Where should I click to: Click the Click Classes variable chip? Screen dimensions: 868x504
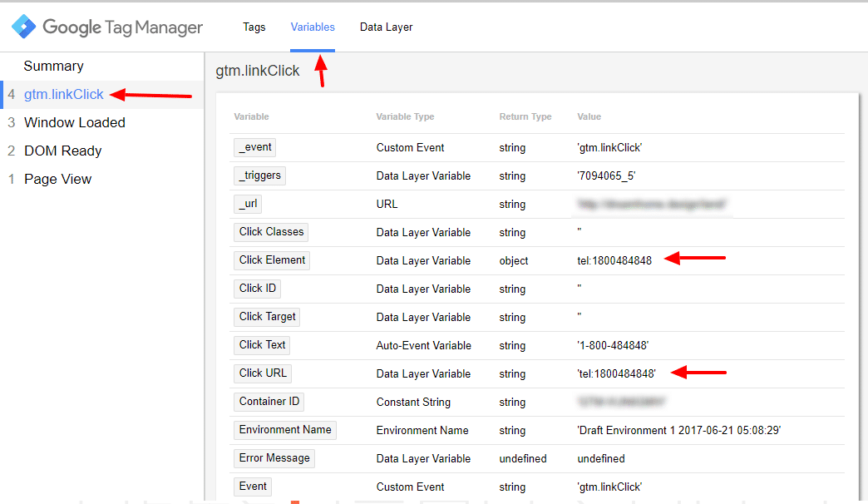272,232
